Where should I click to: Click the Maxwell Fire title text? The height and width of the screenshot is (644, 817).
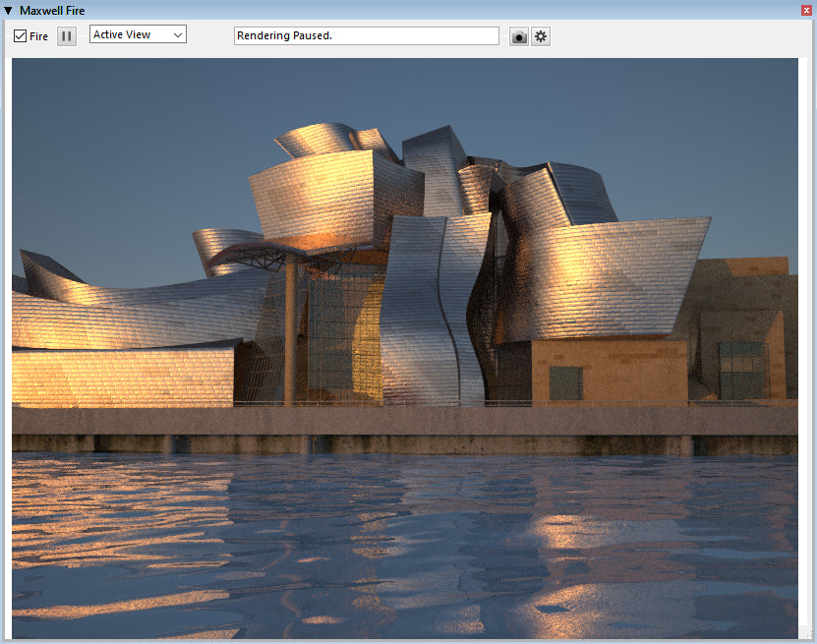pyautogui.click(x=52, y=11)
